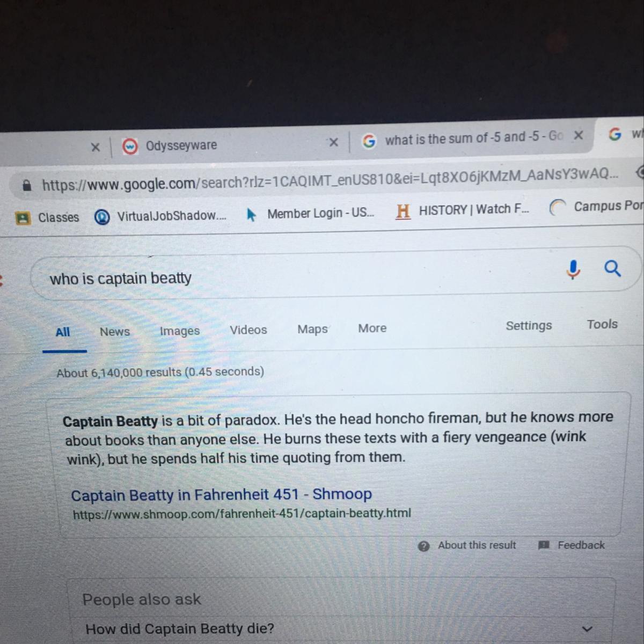Screen dimensions: 644x644
Task: Open the VirtualJobShadow bookmark
Action: pos(160,216)
